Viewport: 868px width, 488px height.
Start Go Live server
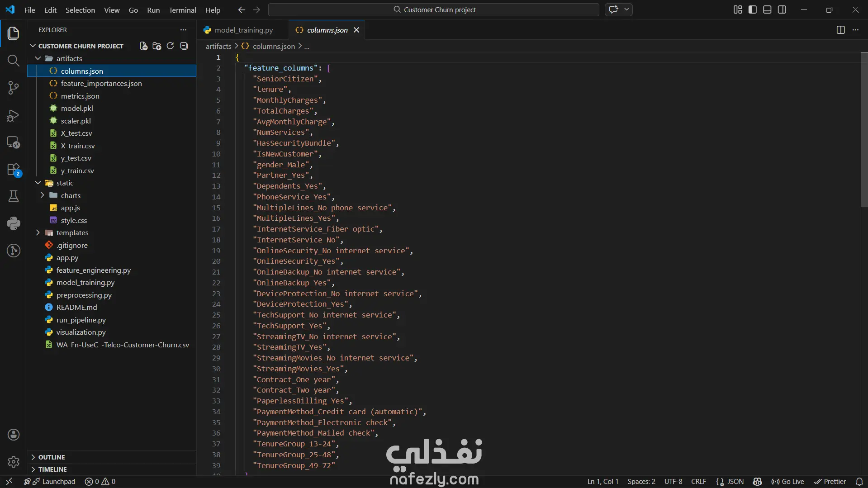click(x=787, y=482)
